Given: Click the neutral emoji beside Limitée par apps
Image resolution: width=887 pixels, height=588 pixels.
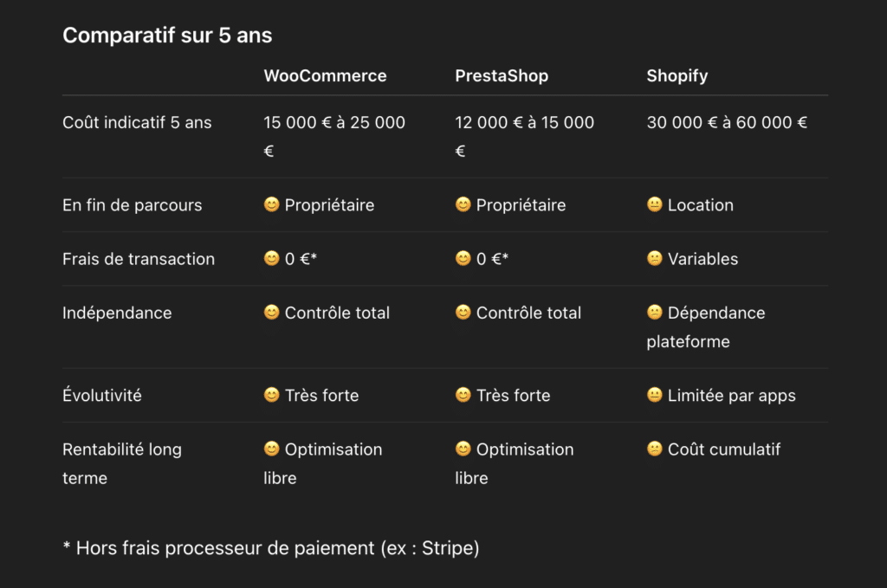Looking at the screenshot, I should 655,396.
